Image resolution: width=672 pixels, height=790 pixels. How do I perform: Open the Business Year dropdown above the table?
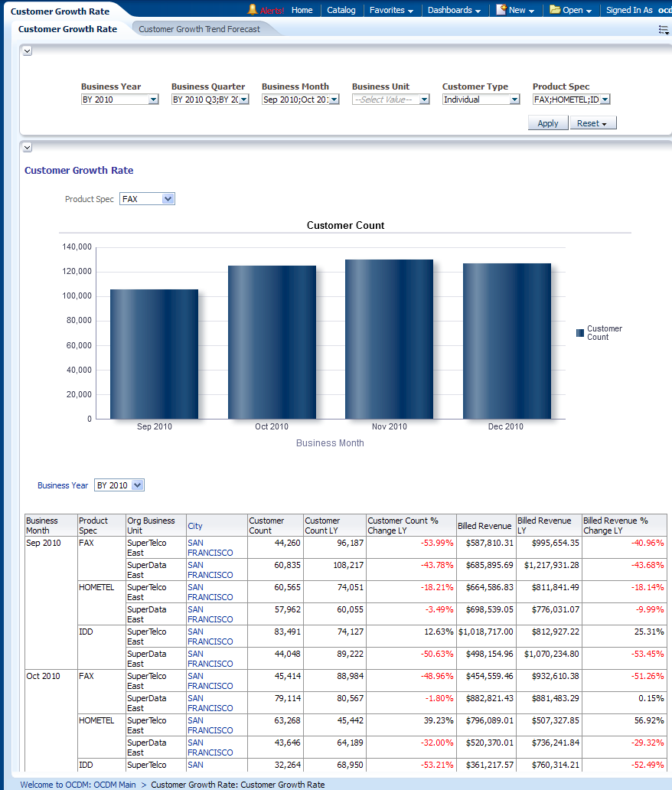137,485
